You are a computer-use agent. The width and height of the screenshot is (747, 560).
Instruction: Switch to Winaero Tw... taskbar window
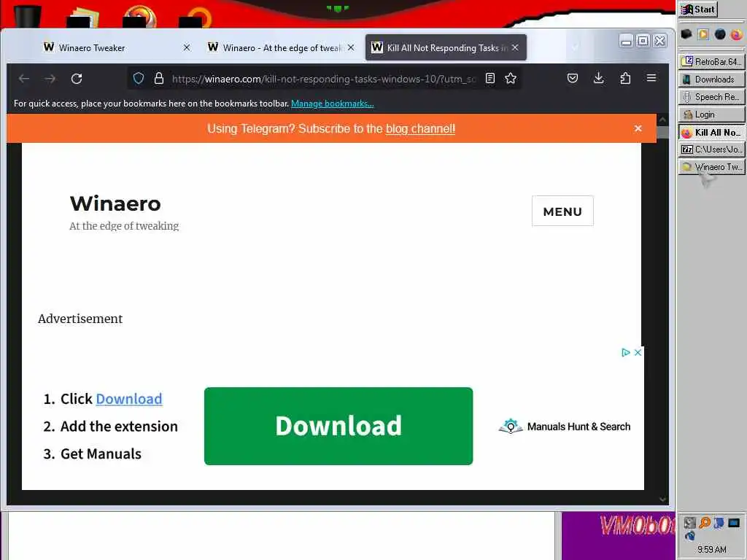point(711,167)
